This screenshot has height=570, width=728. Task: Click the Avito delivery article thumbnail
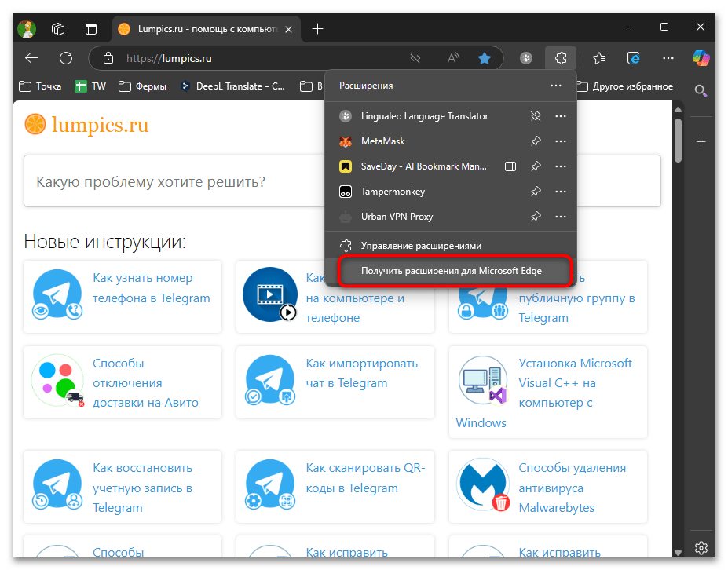click(x=57, y=381)
